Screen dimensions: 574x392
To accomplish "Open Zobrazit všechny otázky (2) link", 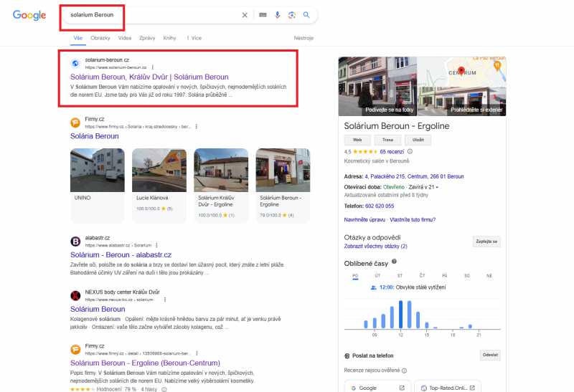I will pyautogui.click(x=375, y=247).
